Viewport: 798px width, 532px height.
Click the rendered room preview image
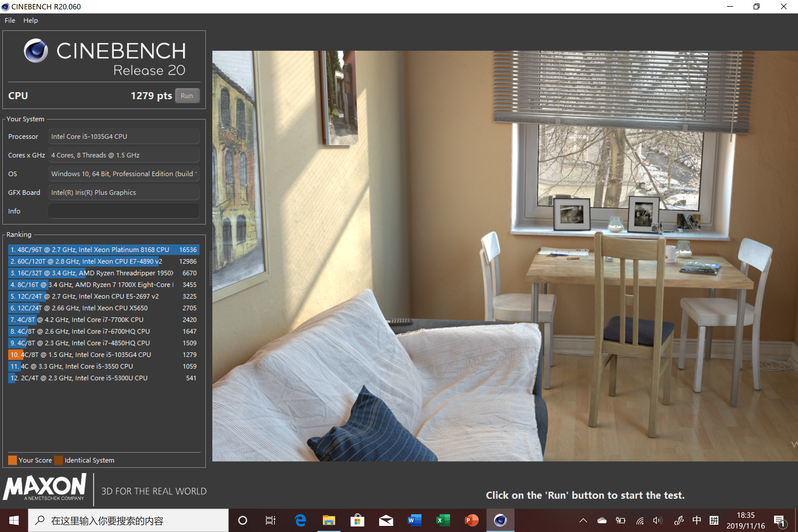pyautogui.click(x=505, y=256)
